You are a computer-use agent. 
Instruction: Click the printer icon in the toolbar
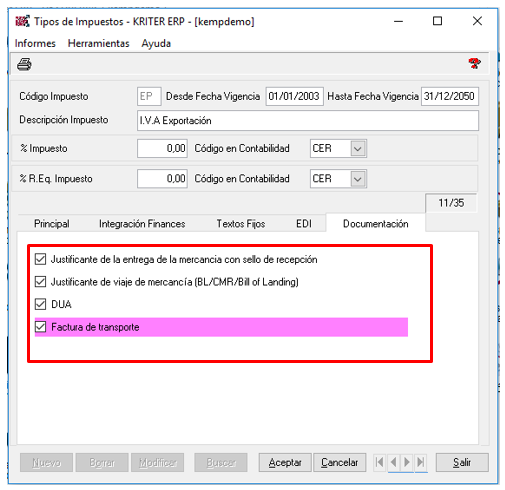click(24, 64)
